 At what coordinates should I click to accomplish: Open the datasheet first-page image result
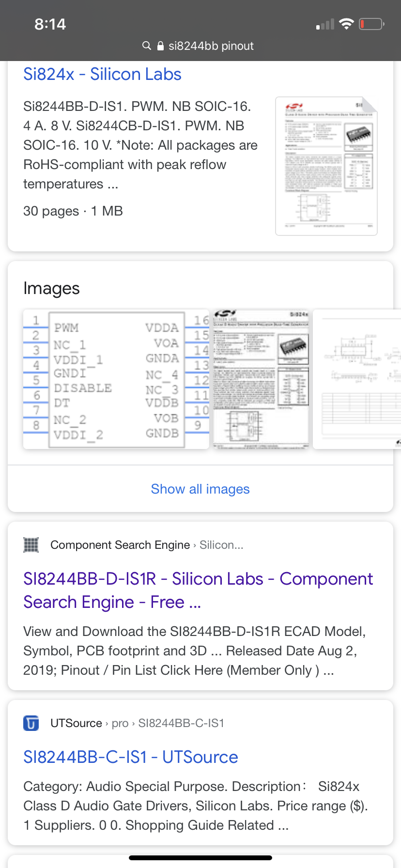click(261, 379)
